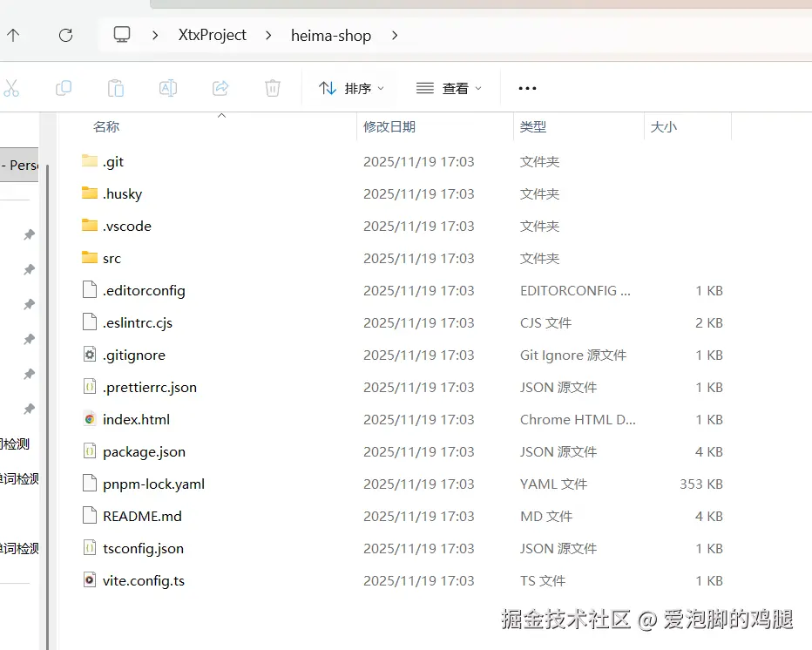Sort by 名称 column header

tap(106, 127)
